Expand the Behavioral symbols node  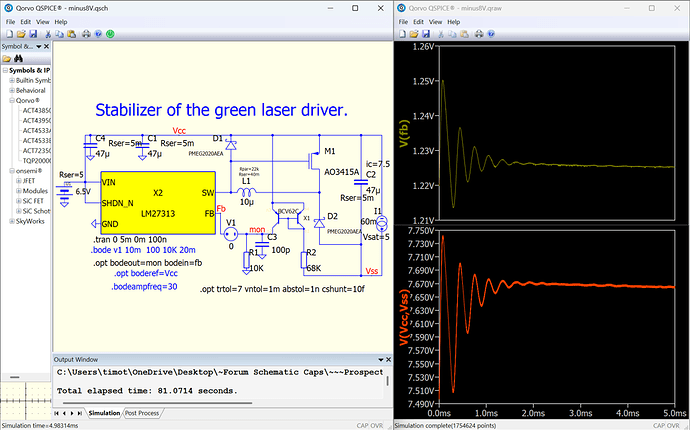coord(12,90)
